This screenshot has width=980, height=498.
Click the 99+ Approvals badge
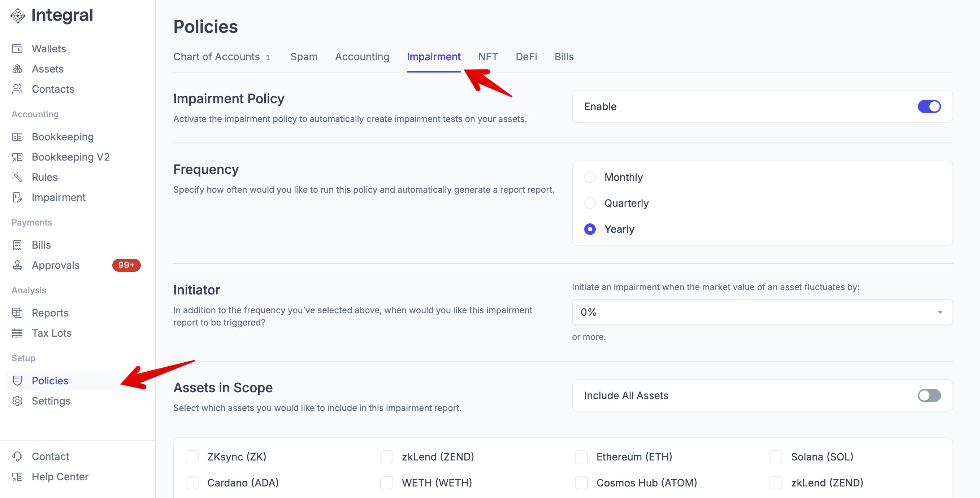[126, 265]
